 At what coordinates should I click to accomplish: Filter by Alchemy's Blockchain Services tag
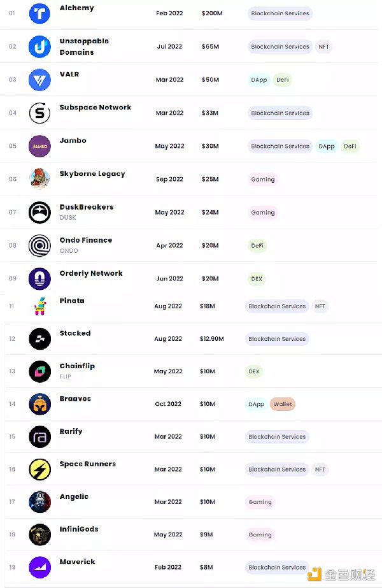click(x=280, y=13)
